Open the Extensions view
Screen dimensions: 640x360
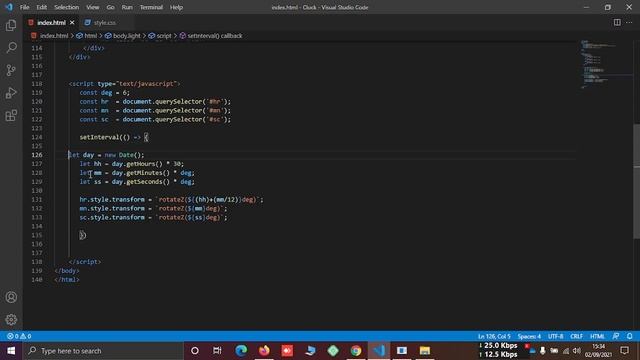pyautogui.click(x=11, y=116)
